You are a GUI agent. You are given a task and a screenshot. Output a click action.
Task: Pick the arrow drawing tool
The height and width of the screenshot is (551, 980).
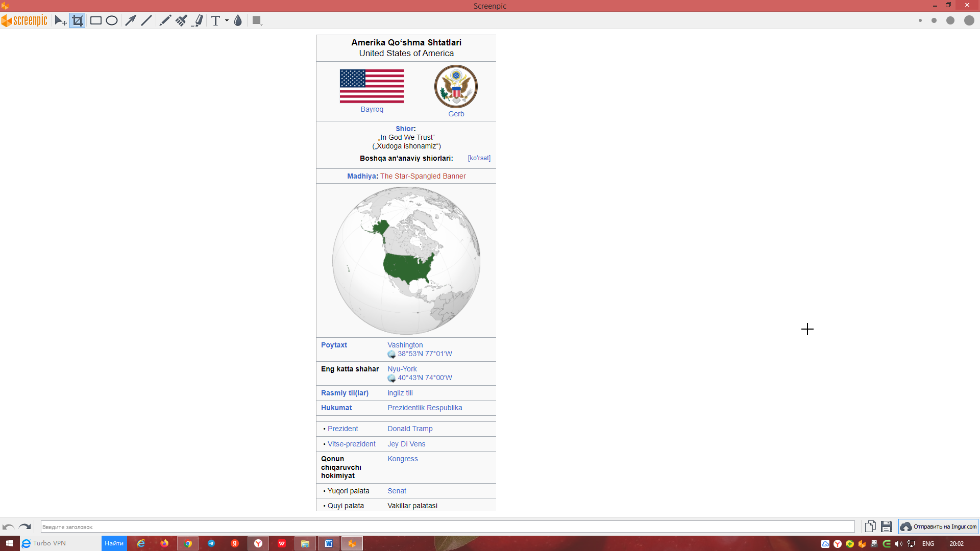131,21
